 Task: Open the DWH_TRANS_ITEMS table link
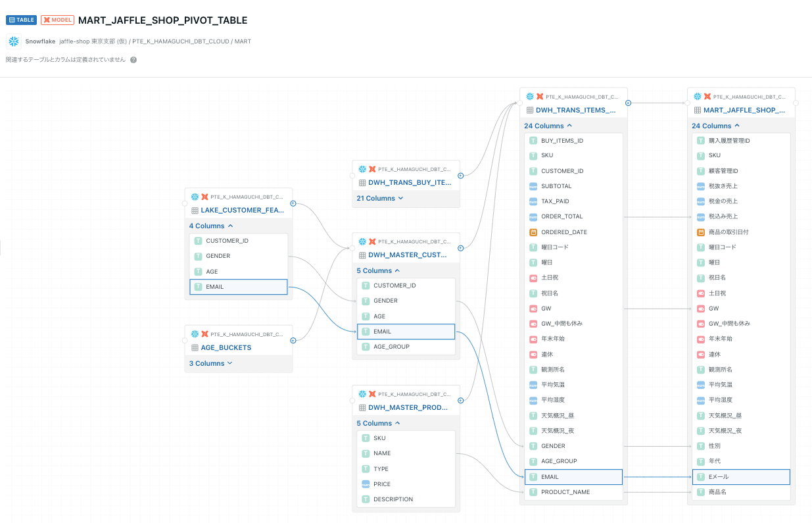(x=576, y=111)
